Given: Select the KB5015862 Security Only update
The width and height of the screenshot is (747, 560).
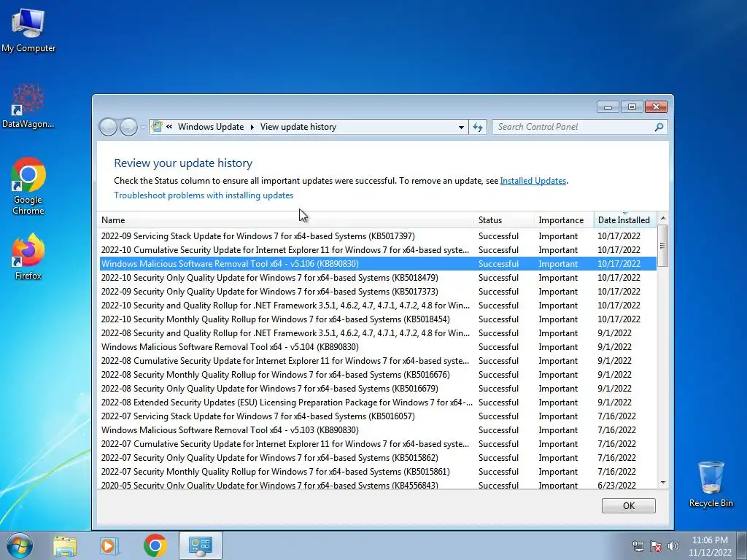Looking at the screenshot, I should pyautogui.click(x=378, y=458).
